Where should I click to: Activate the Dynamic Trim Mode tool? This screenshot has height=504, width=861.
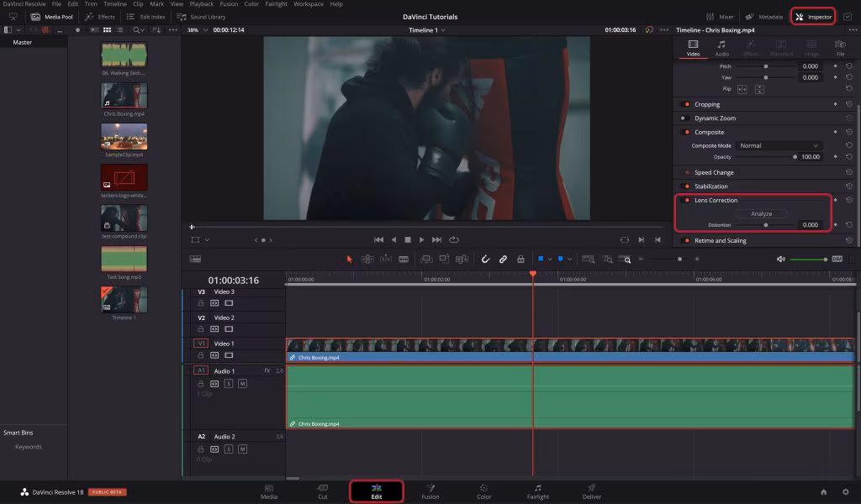coord(386,260)
